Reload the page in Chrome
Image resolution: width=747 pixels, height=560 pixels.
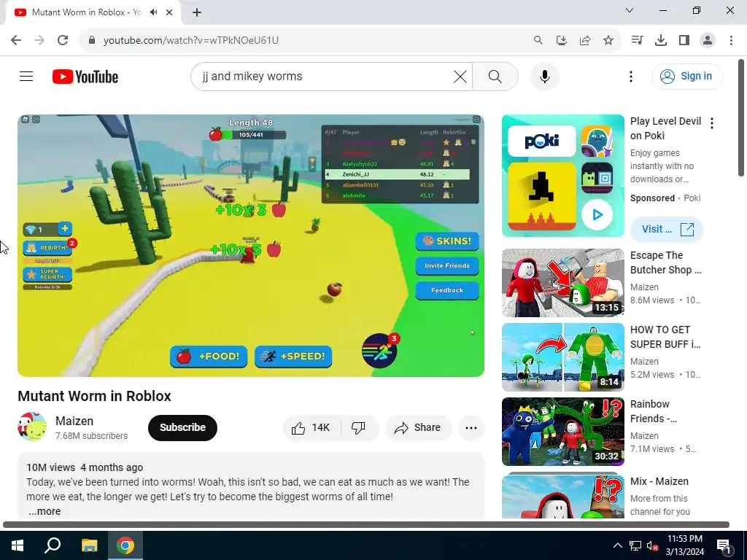click(x=63, y=40)
